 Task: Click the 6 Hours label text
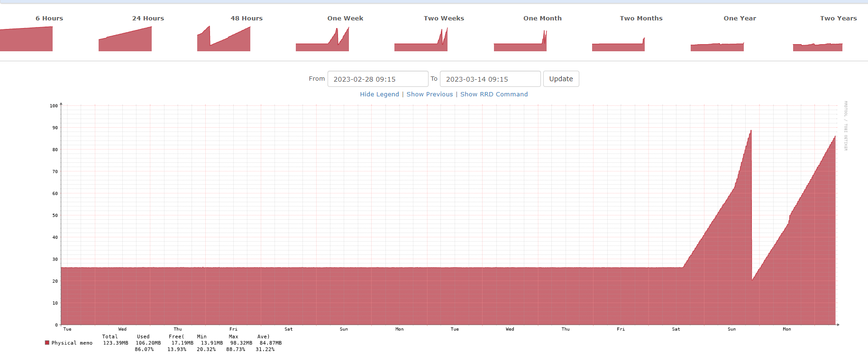pyautogui.click(x=49, y=19)
